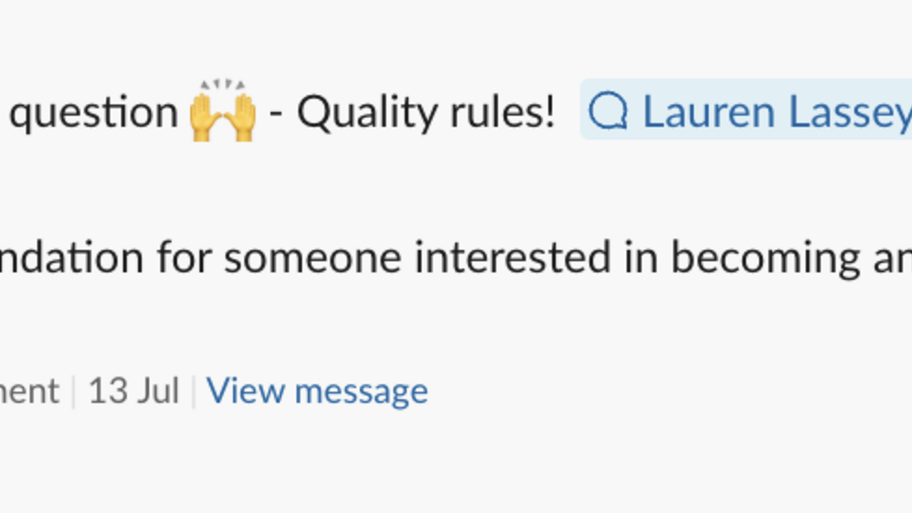This screenshot has height=513, width=912.
Task: Click the word question before the emoji
Action: (x=94, y=113)
